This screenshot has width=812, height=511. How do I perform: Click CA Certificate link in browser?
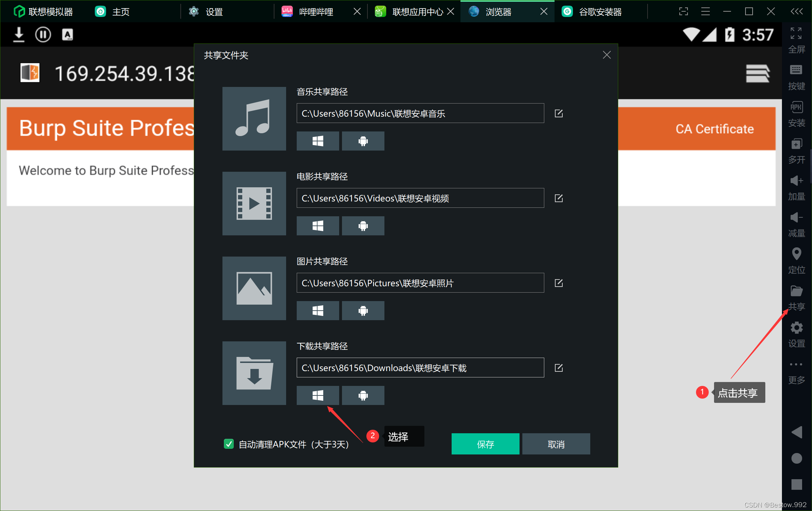[714, 129]
